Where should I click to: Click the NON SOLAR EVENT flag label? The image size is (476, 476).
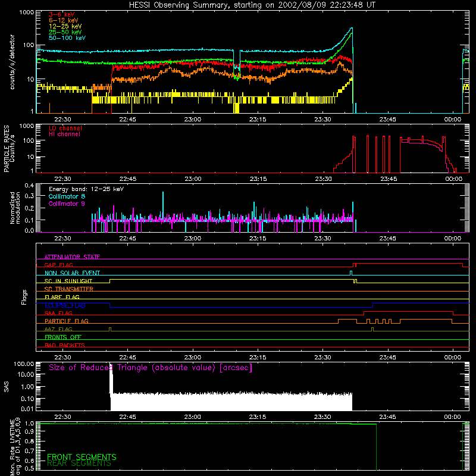click(72, 273)
